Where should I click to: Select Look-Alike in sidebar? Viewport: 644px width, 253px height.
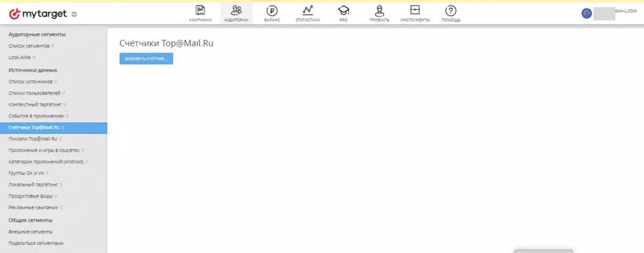(20, 57)
